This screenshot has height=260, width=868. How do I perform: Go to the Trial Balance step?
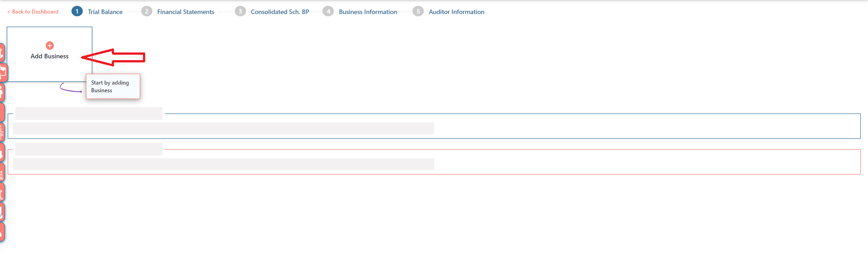click(105, 12)
